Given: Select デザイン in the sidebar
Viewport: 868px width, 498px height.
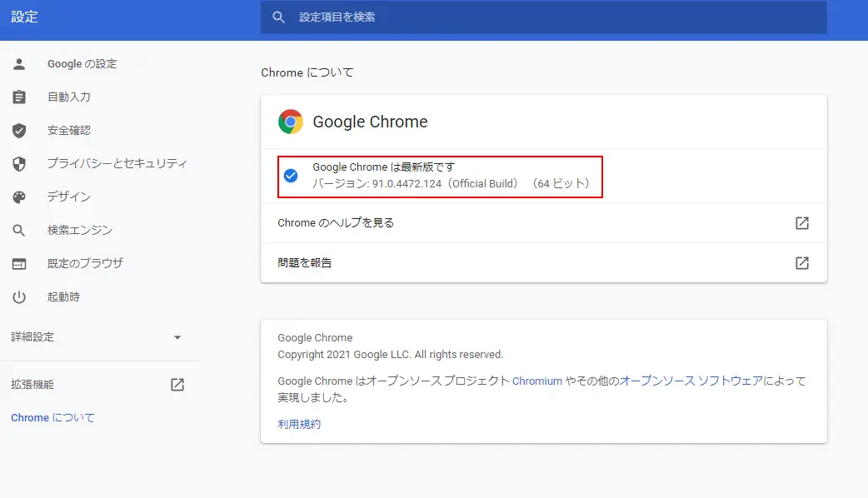Looking at the screenshot, I should [x=68, y=197].
